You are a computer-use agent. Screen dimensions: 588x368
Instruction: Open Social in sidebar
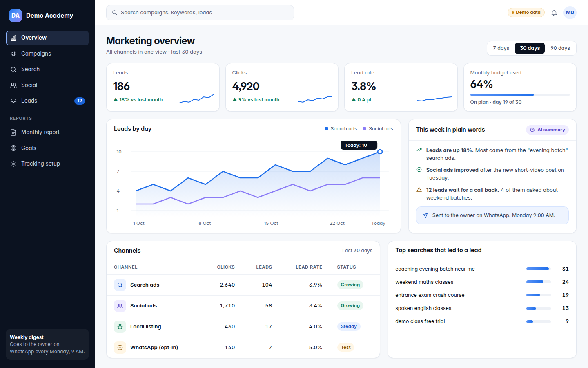[x=47, y=85]
